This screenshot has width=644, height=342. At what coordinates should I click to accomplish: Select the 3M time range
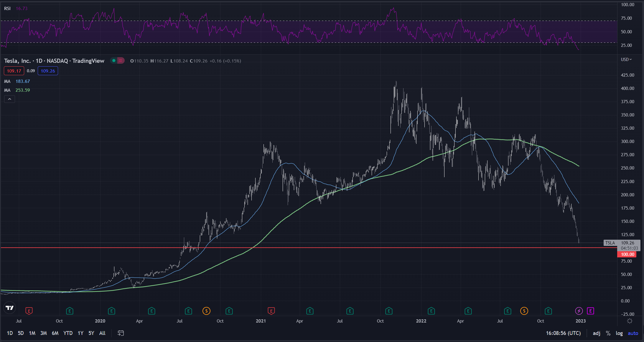[x=44, y=333]
